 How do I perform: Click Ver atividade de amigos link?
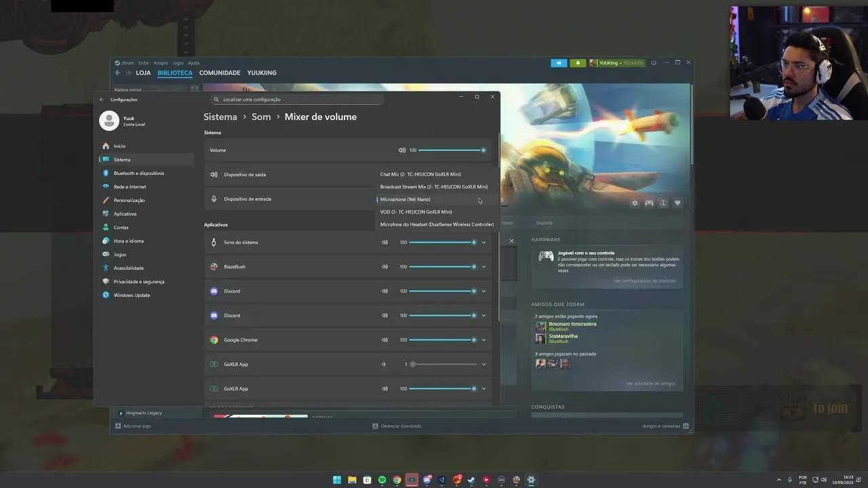[x=651, y=384]
